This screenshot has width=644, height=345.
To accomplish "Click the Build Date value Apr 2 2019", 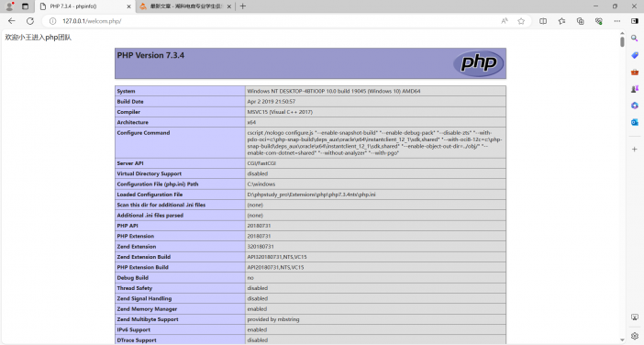I will pyautogui.click(x=271, y=102).
